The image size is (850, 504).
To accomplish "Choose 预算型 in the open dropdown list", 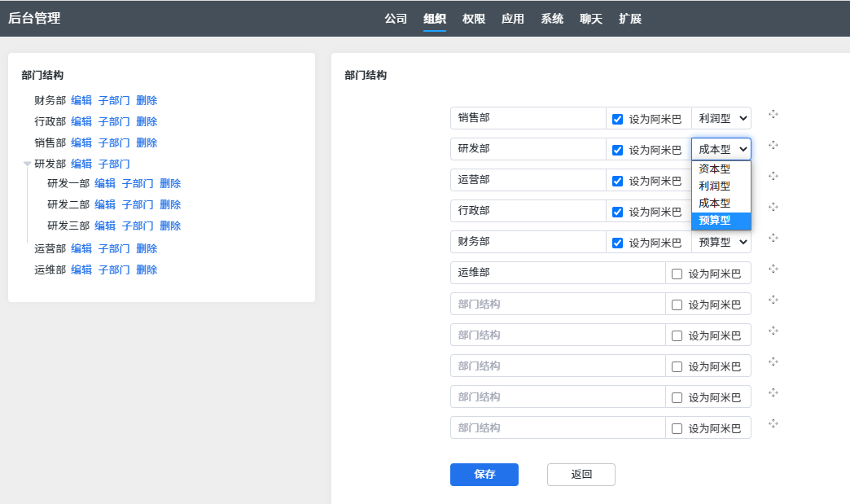I will coord(721,221).
